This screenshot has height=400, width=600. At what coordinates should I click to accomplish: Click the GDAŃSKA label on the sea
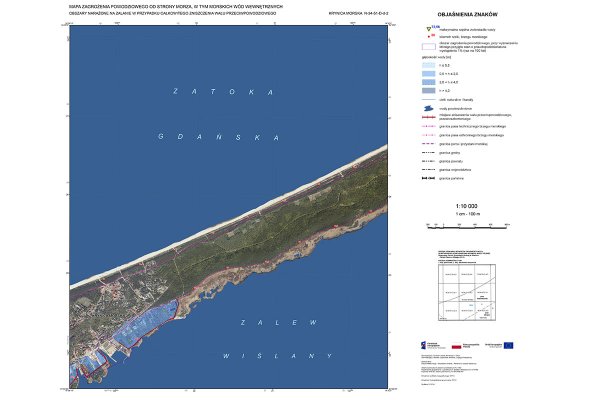point(218,137)
